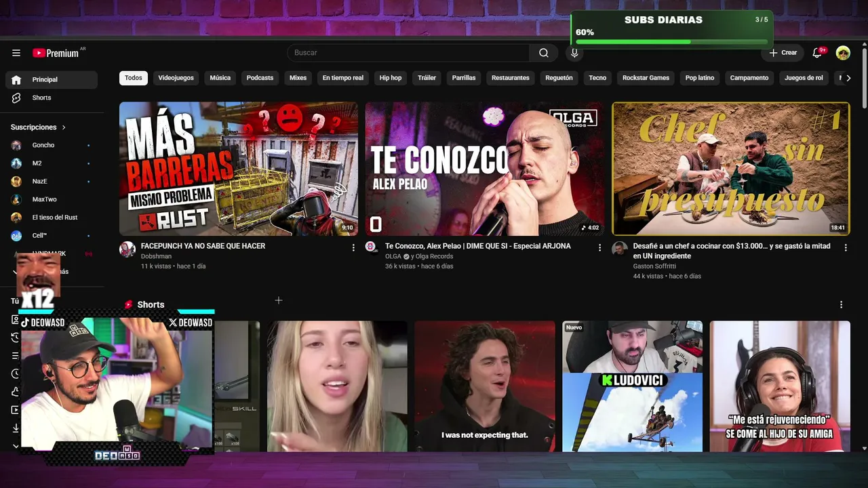Viewport: 868px width, 488px height.
Task: Show more subscriptions with the chevron
Action: pos(16,272)
